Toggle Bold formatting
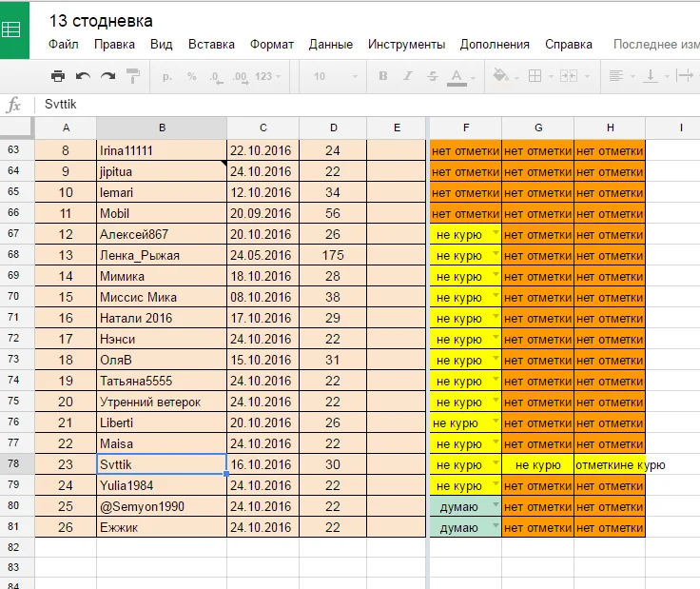 tap(383, 76)
